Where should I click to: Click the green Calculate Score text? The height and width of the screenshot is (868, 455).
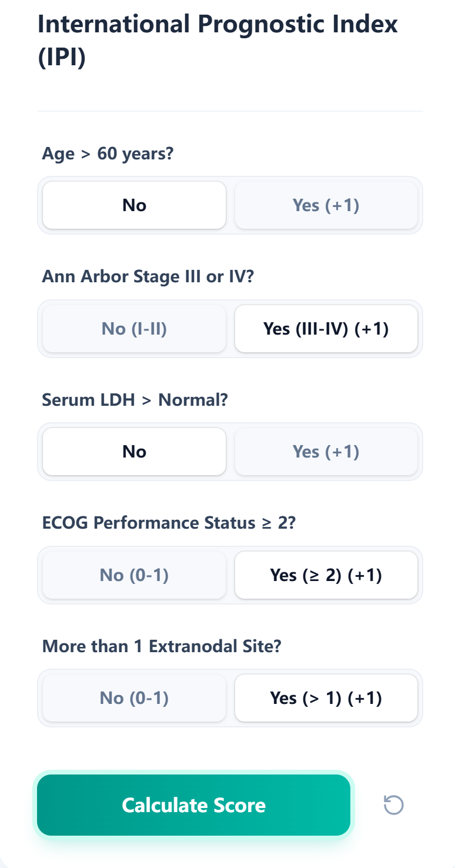pos(193,805)
